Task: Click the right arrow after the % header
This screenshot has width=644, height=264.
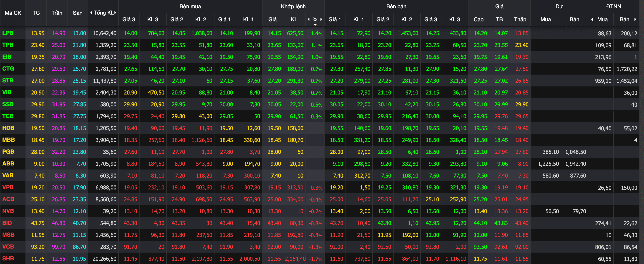Action: click(x=321, y=19)
